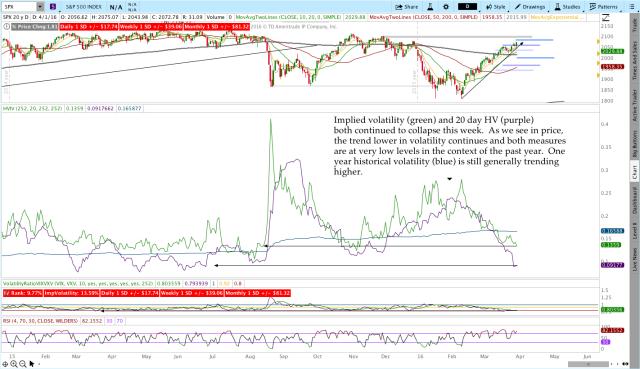
Task: Click the HVIV (252, 20, 252, 252) study label
Action: coord(33,109)
